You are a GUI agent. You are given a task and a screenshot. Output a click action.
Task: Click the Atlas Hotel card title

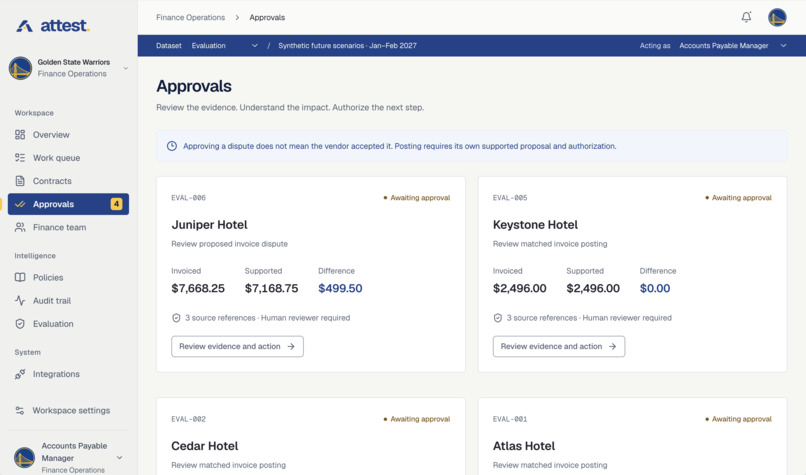pos(524,446)
